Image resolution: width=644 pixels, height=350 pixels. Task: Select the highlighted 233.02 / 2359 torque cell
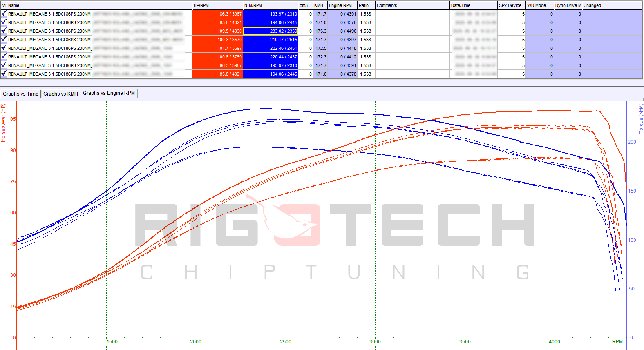tap(271, 31)
